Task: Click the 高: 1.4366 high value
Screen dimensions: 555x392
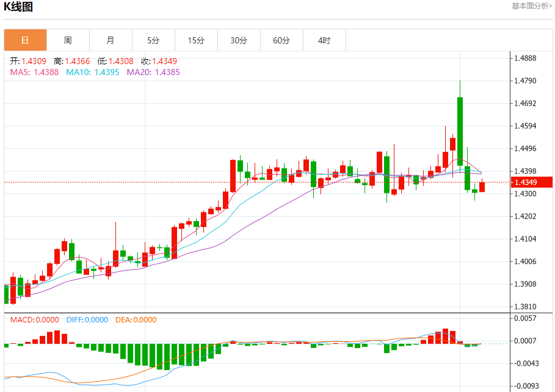Action: pyautogui.click(x=72, y=61)
